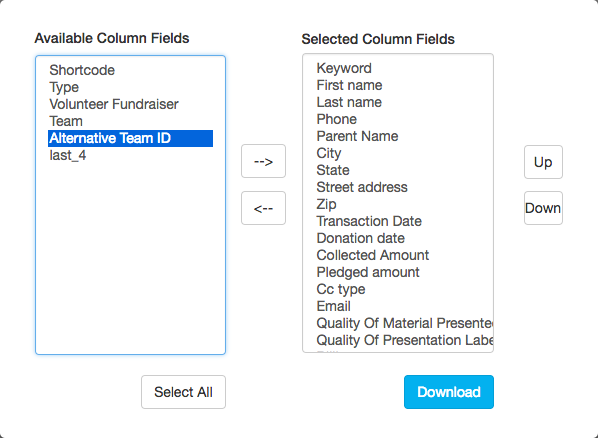
Task: Select highlighted Alternative Team ID item
Action: [x=130, y=138]
